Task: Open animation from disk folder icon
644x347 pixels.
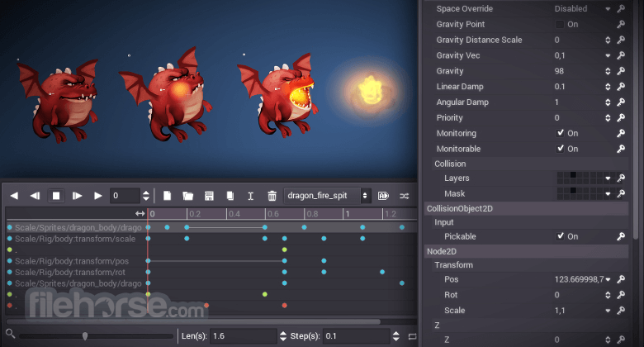Action: tap(187, 196)
